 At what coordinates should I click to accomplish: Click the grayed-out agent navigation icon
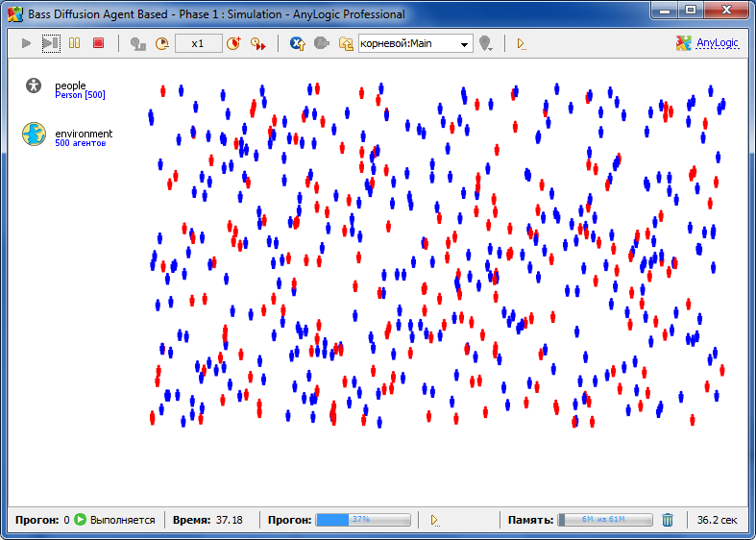pos(322,43)
